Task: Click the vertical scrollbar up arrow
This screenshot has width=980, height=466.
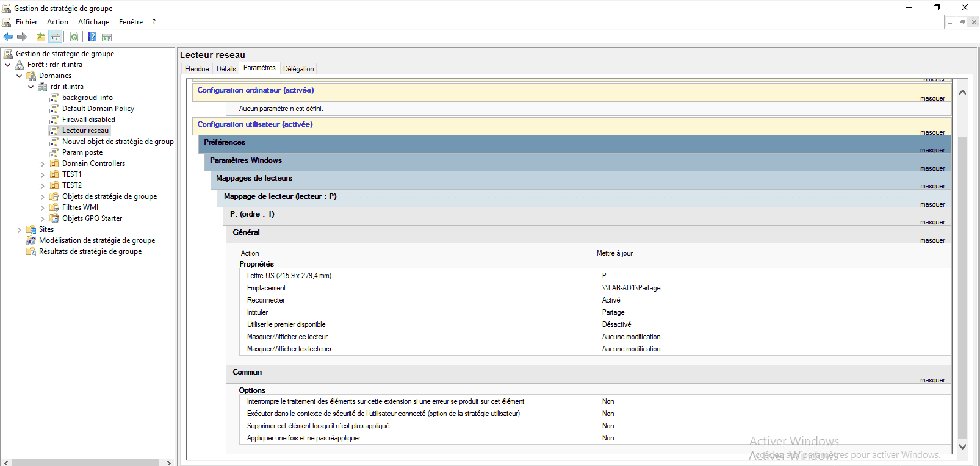Action: tap(962, 93)
